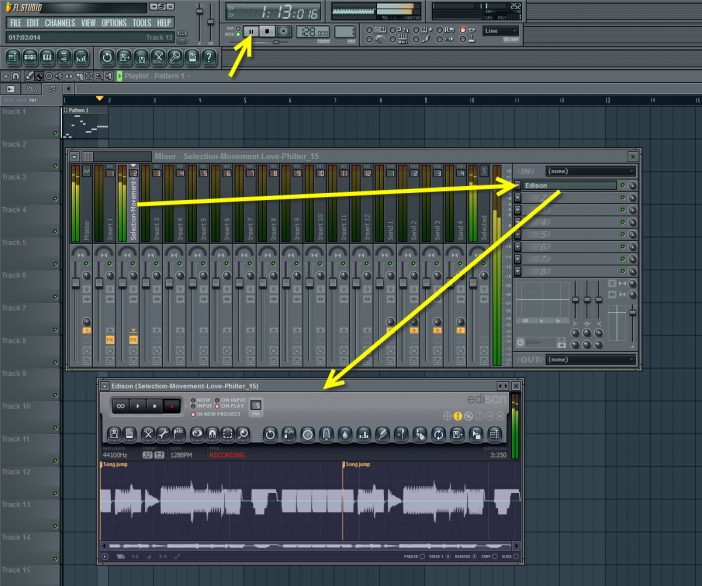The width and height of the screenshot is (702, 586).
Task: Adjust the mixer track output fader at far right
Action: [633, 312]
